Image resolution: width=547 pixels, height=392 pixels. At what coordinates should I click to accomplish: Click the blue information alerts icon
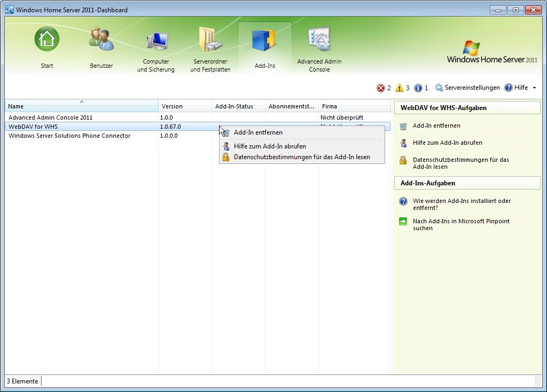click(x=418, y=88)
